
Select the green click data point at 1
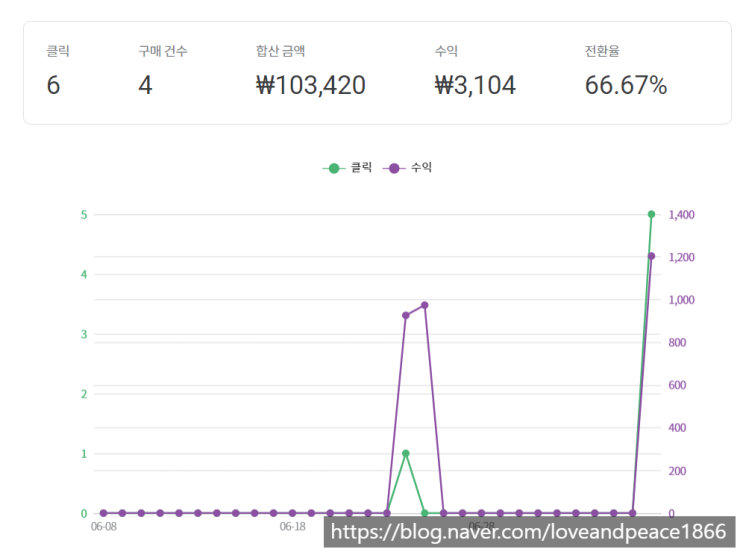click(x=406, y=454)
